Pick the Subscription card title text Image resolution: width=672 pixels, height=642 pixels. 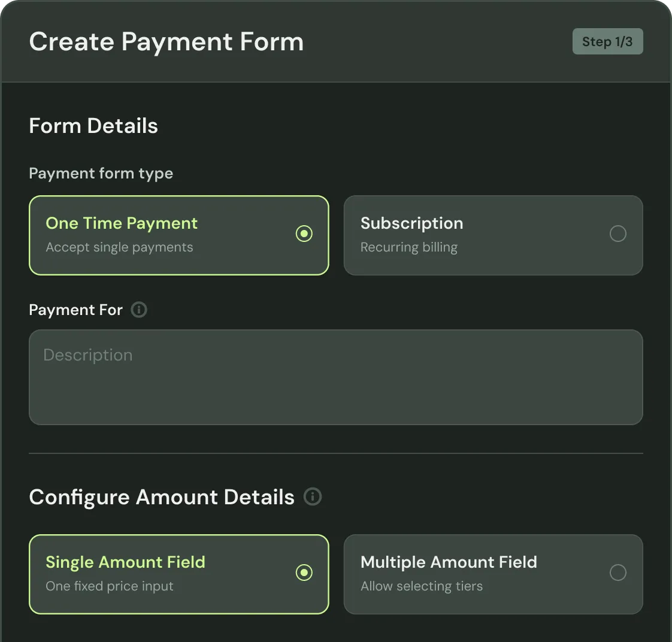(x=411, y=223)
